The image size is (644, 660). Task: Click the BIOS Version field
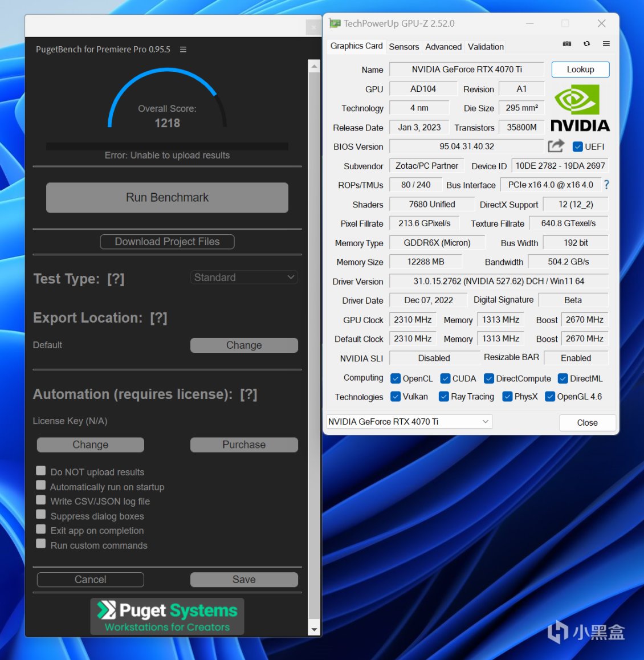467,146
